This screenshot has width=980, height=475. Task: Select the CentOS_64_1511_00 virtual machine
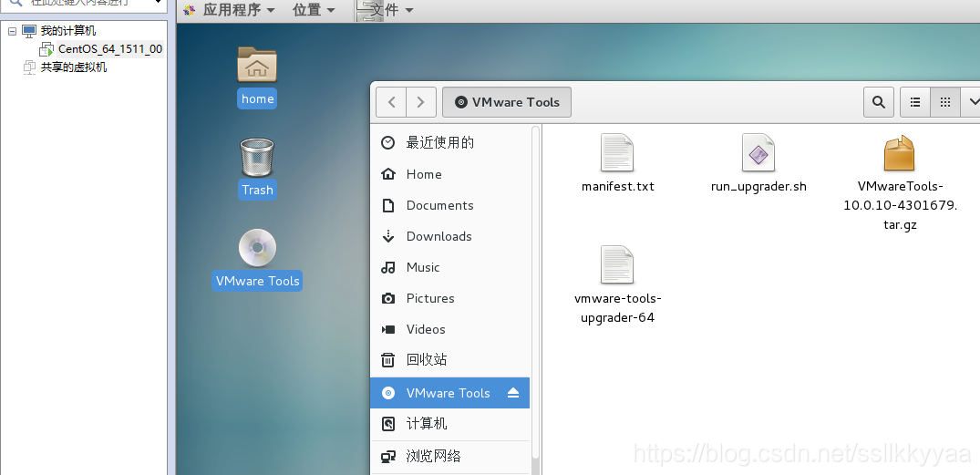(102, 48)
